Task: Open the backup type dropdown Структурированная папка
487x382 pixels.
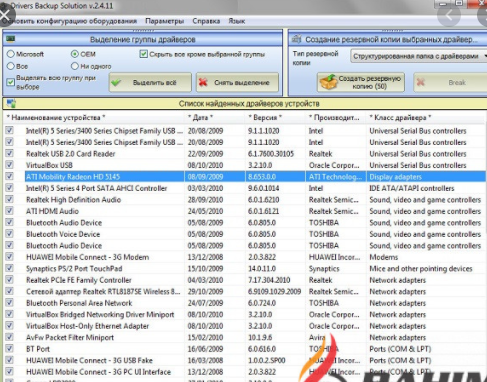Action: click(x=418, y=56)
